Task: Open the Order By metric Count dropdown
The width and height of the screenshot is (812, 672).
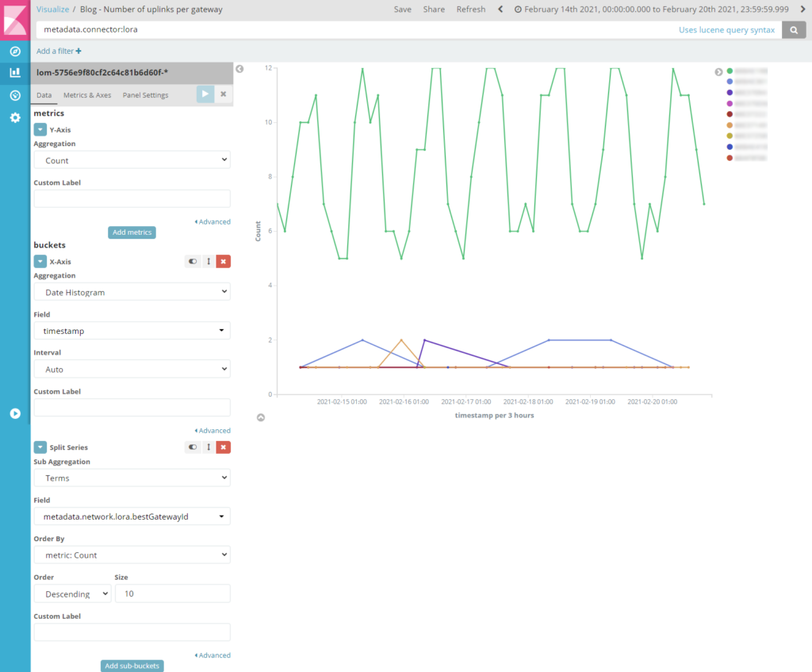Action: (132, 555)
